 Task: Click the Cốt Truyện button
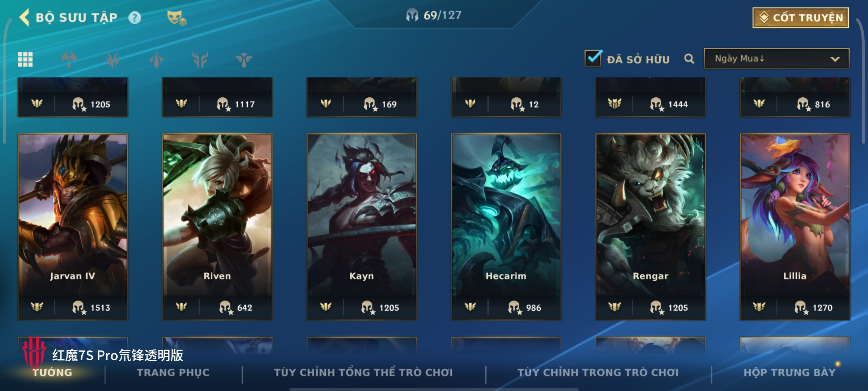point(801,18)
